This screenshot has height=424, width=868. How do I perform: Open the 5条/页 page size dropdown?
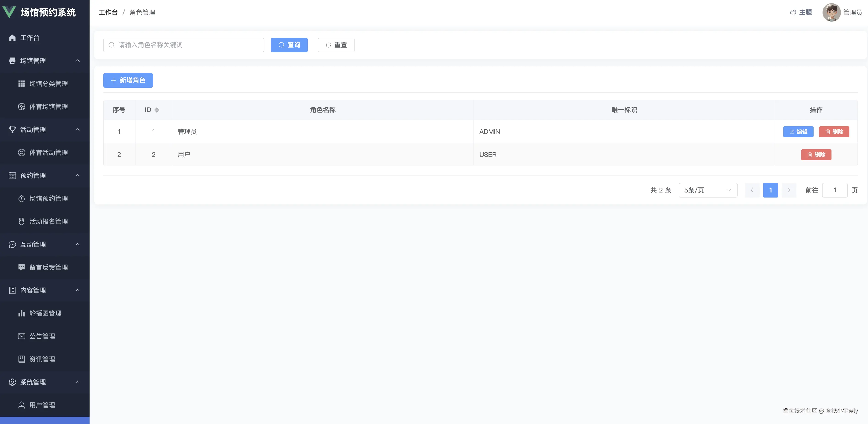pos(708,190)
